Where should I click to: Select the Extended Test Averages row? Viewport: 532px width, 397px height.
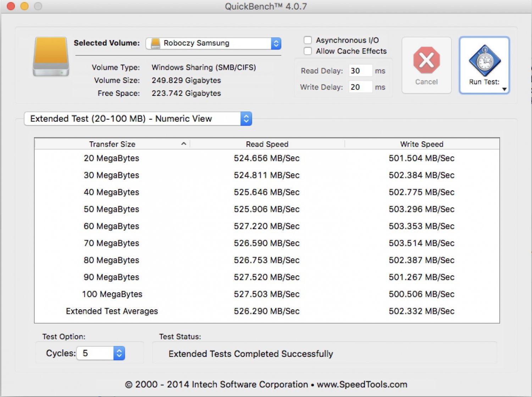(267, 311)
